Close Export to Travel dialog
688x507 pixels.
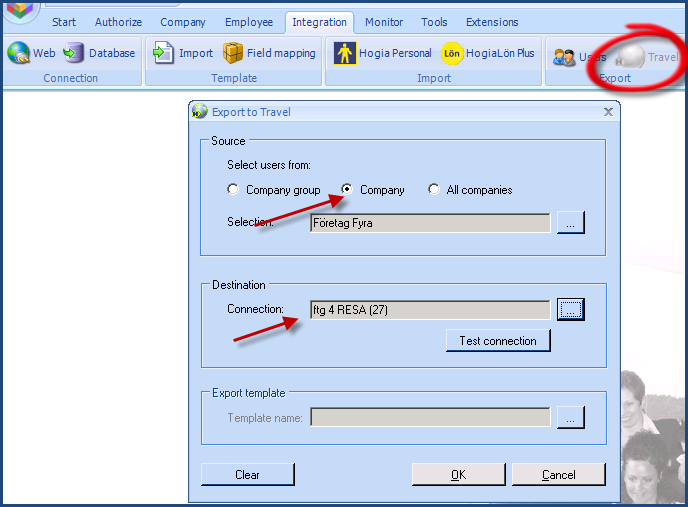coord(608,112)
